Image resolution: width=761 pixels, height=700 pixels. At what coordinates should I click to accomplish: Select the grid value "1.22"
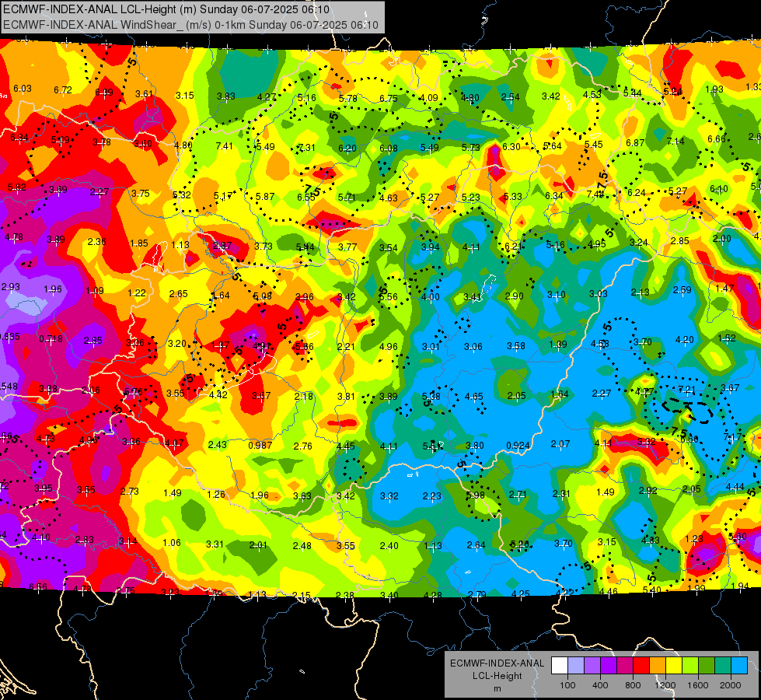click(137, 293)
